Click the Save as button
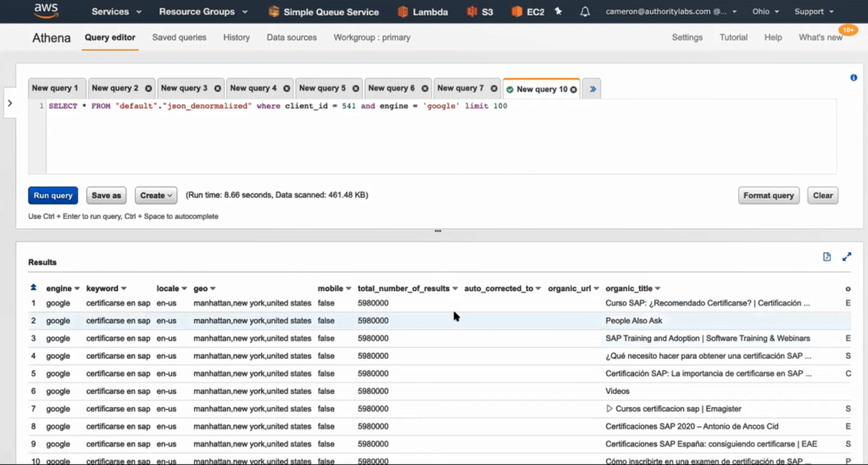This screenshot has height=465, width=868. tap(106, 196)
